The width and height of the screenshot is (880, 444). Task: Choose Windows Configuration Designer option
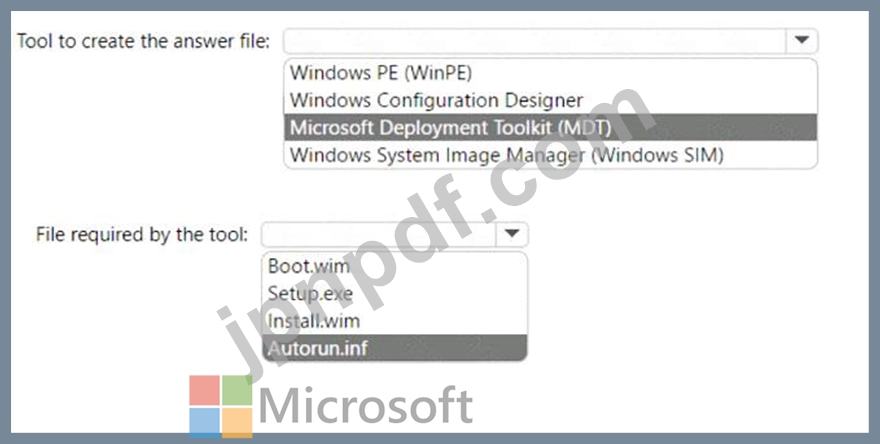pyautogui.click(x=550, y=100)
